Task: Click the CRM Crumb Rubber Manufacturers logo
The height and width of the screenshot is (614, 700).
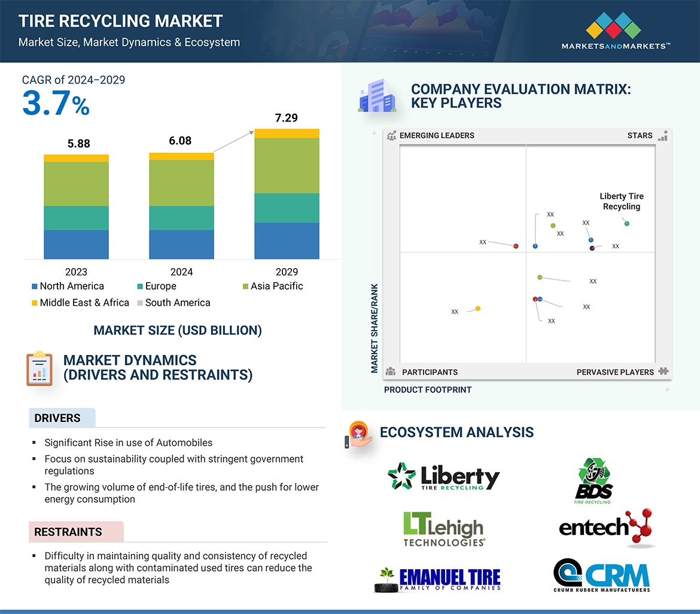Action: click(601, 575)
